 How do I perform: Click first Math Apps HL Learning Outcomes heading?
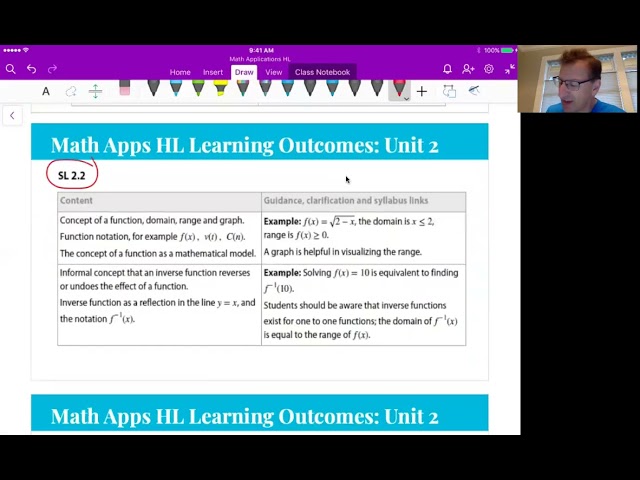(x=244, y=145)
